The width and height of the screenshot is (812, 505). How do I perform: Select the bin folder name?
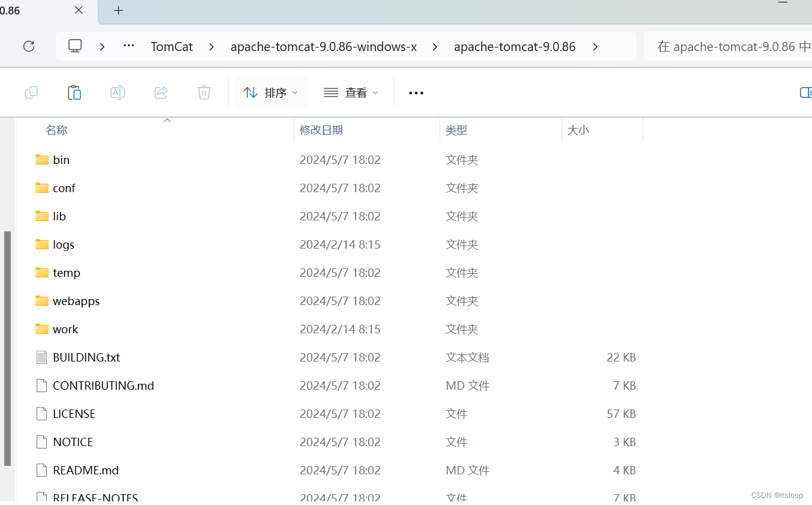click(61, 160)
